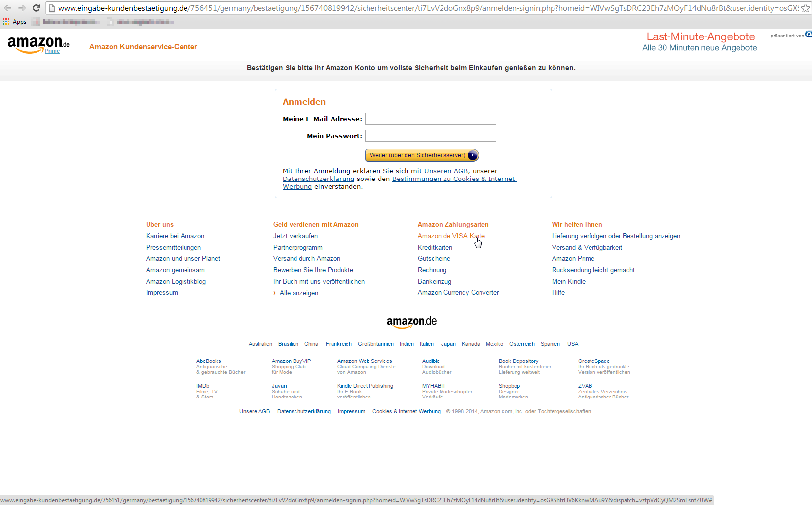Screen dimensions: 812x505
Task: Click the page icon in address bar
Action: click(52, 8)
